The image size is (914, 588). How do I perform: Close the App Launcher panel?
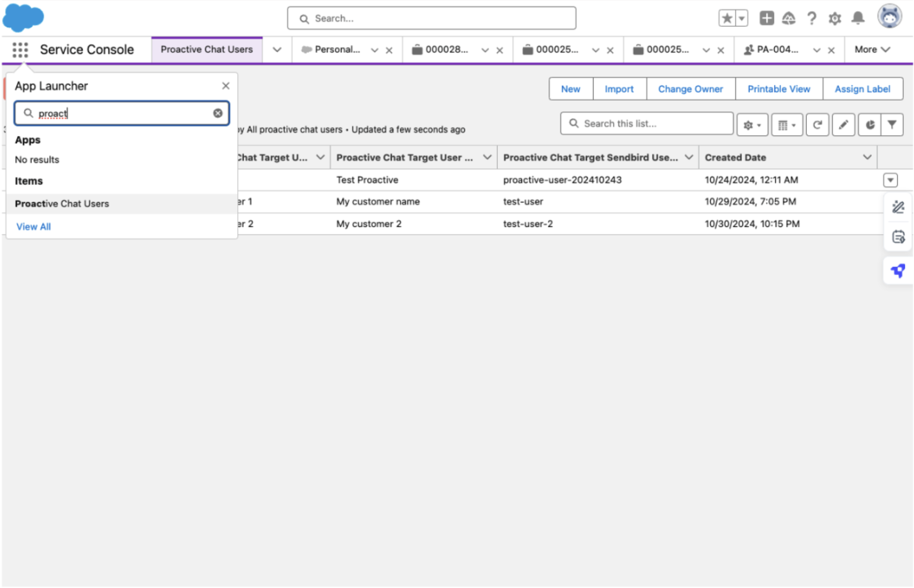pyautogui.click(x=226, y=86)
